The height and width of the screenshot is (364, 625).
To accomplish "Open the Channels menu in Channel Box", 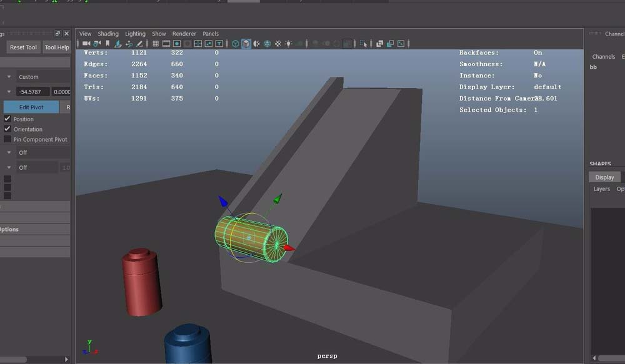I will click(604, 57).
